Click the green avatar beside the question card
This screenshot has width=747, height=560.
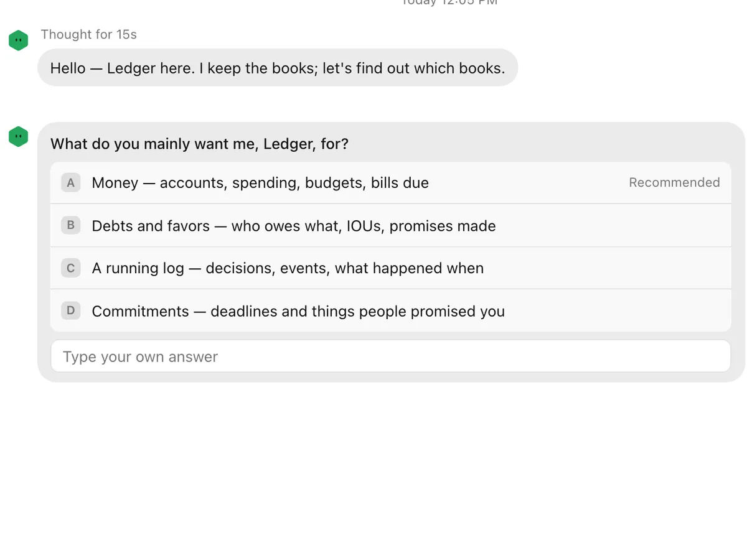point(19,137)
